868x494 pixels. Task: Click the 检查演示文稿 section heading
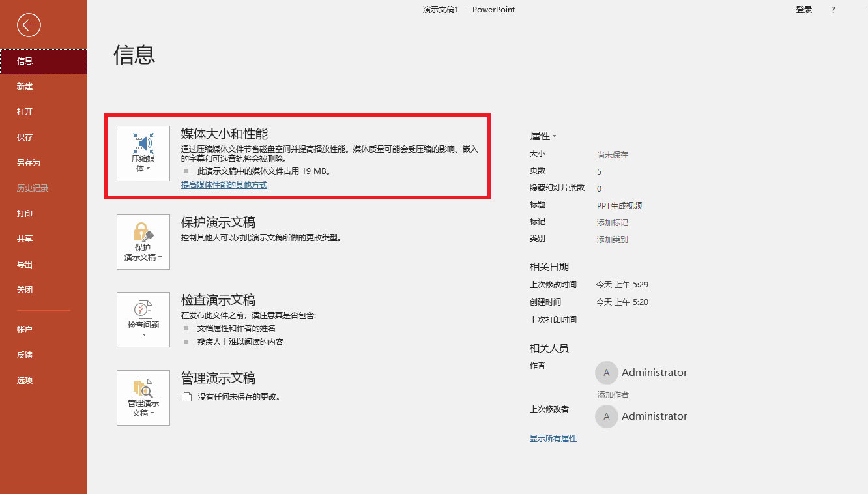point(218,300)
